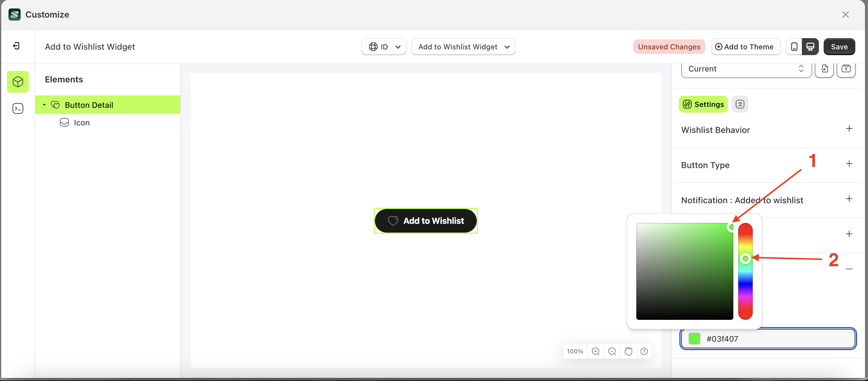The width and height of the screenshot is (868, 381).
Task: Zoom out on the canvas
Action: 612,351
